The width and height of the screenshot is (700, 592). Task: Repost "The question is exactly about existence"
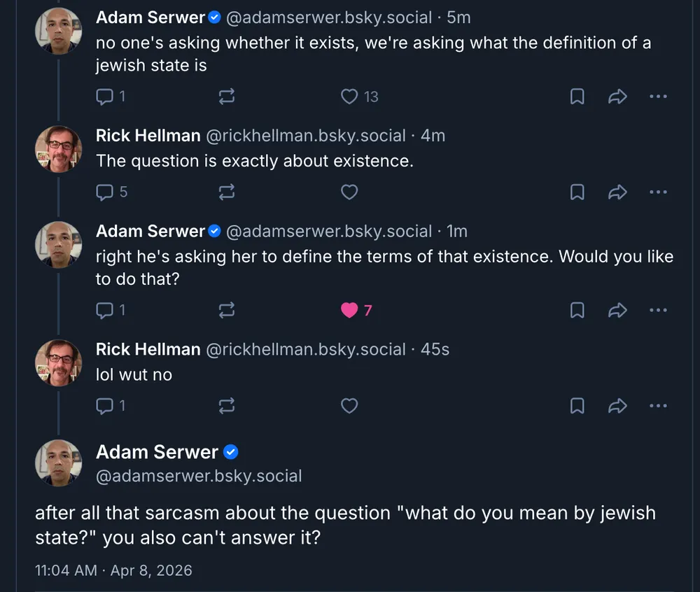point(227,192)
